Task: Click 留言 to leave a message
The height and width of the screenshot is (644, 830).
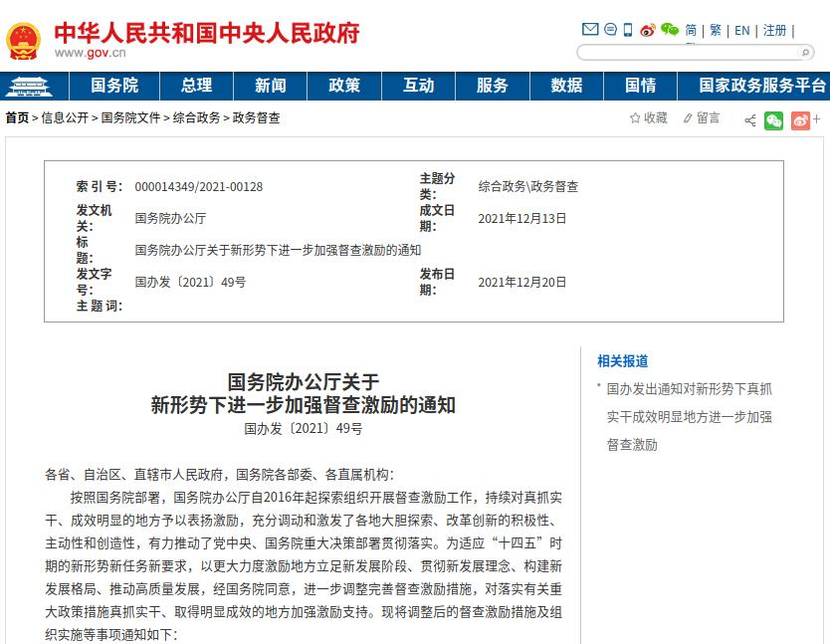Action: [701, 118]
